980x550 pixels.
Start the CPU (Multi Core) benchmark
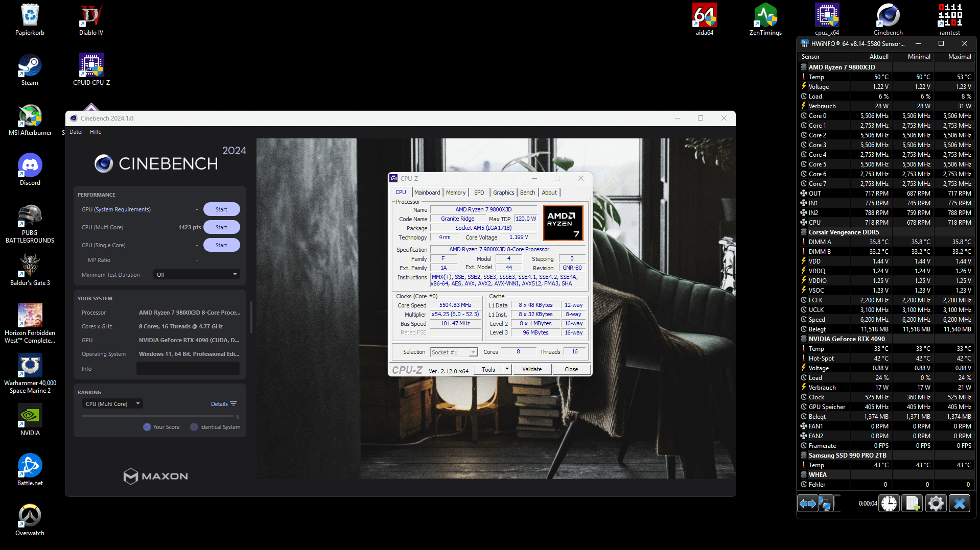(221, 227)
